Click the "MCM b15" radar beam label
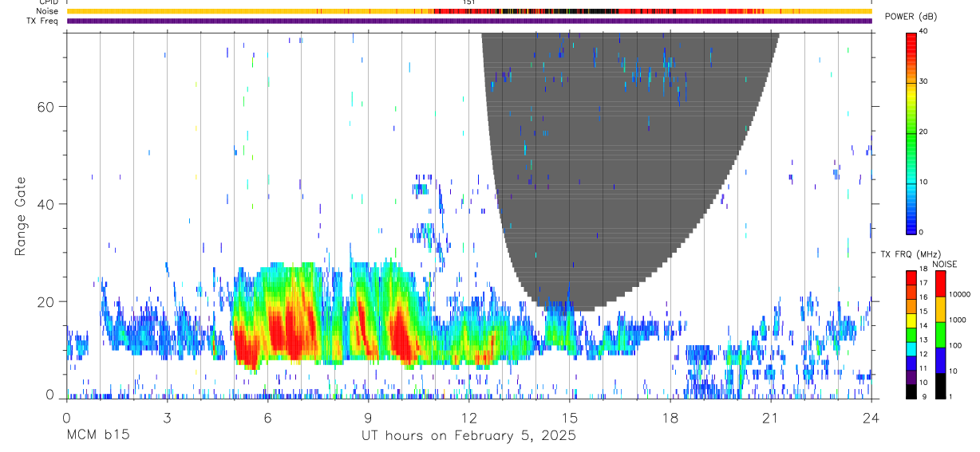980x452 pixels. click(97, 436)
